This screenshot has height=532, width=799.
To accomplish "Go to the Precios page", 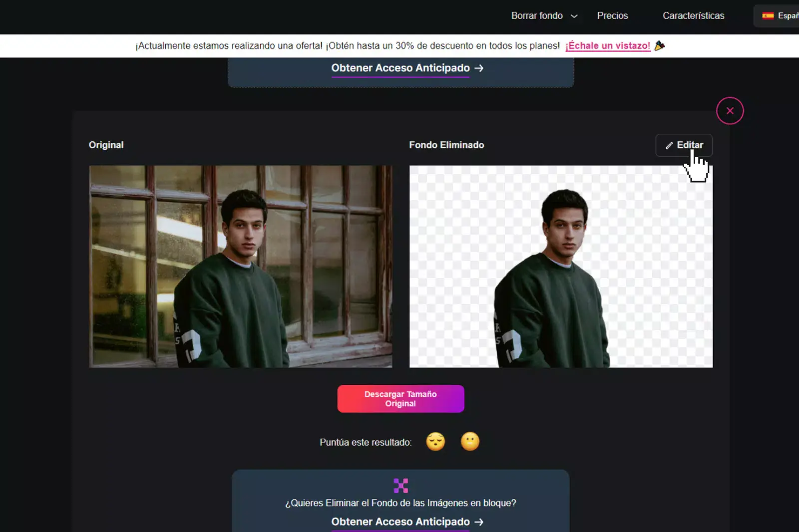I will [612, 16].
